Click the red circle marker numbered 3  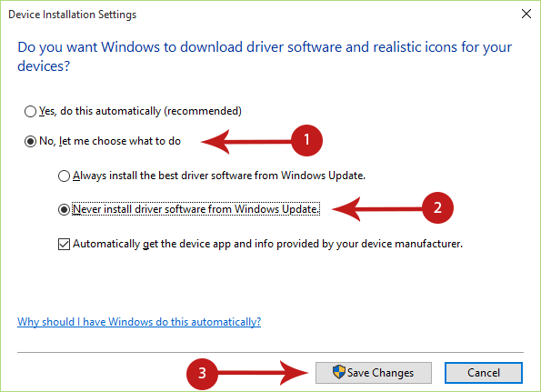(202, 374)
